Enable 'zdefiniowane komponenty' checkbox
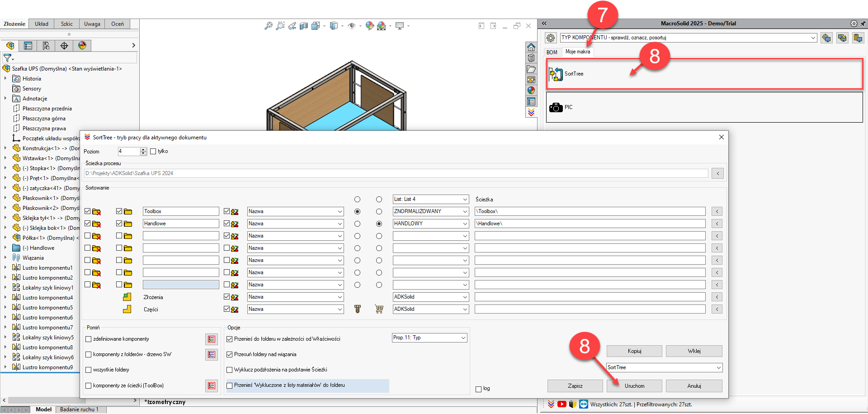This screenshot has height=414, width=868. pos(89,339)
